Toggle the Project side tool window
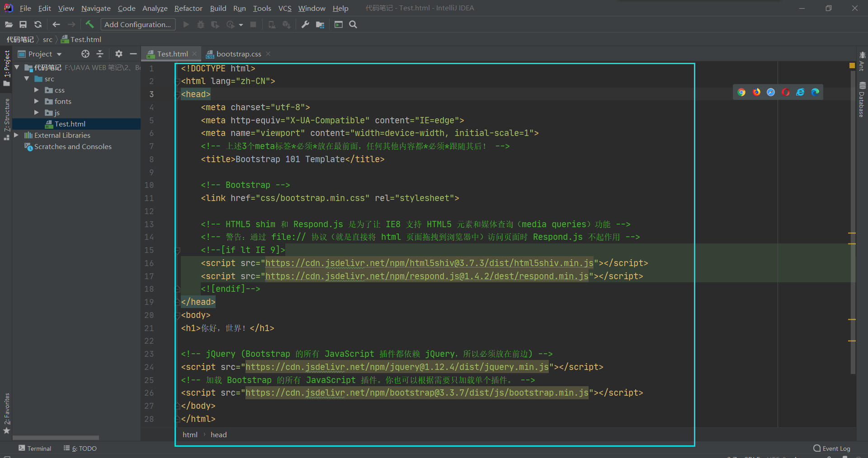The height and width of the screenshot is (458, 868). coord(7,68)
